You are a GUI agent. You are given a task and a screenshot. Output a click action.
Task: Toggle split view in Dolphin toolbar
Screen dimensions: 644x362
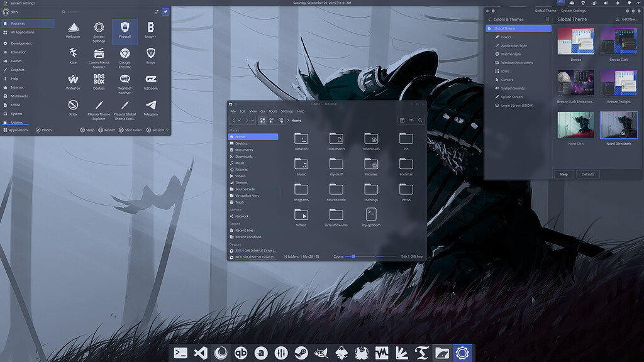(x=402, y=120)
